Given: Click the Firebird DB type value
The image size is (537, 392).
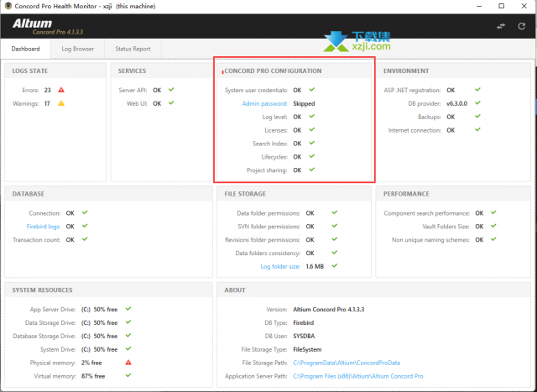Looking at the screenshot, I should (304, 323).
